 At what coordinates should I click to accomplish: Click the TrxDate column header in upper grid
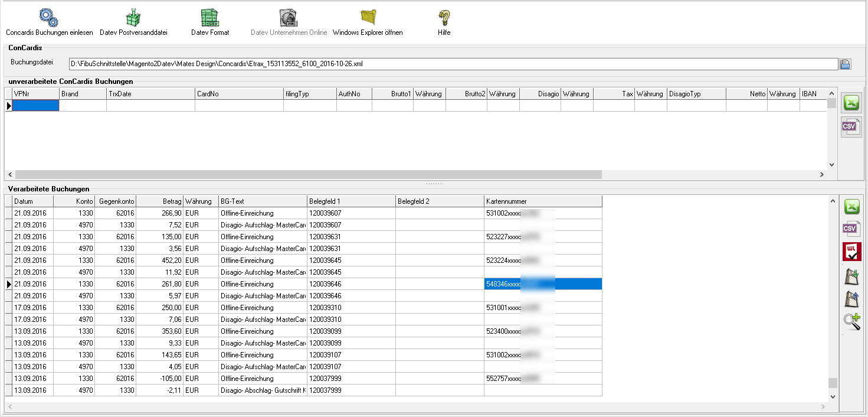150,94
